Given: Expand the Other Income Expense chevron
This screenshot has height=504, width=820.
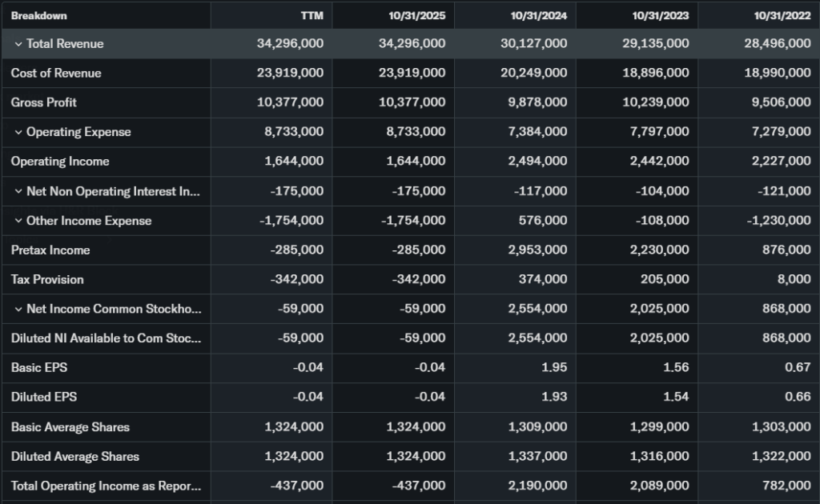Looking at the screenshot, I should point(18,221).
